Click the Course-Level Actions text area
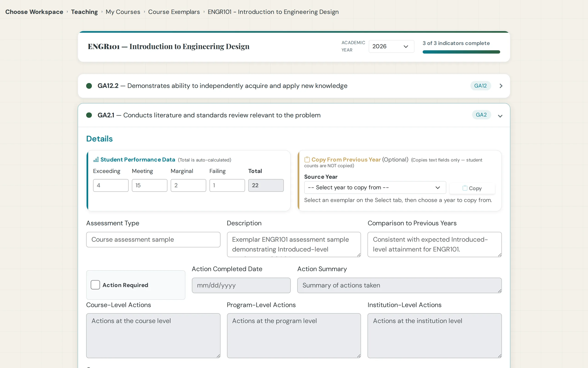The width and height of the screenshot is (588, 368). click(153, 336)
